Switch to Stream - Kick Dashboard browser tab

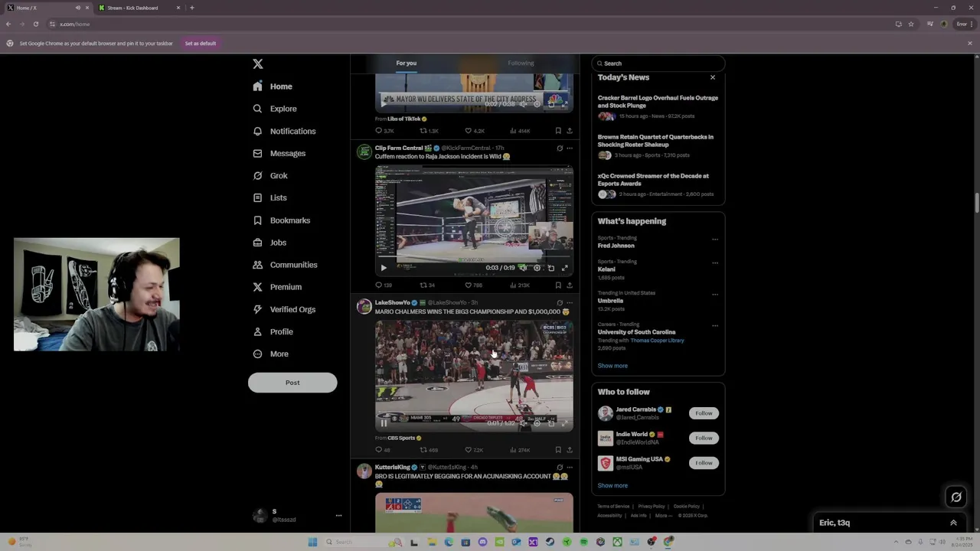click(x=140, y=8)
